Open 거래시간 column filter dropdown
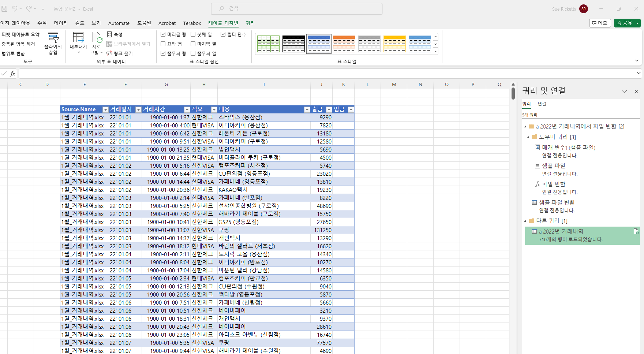Image resolution: width=644 pixels, height=354 pixels. point(187,109)
